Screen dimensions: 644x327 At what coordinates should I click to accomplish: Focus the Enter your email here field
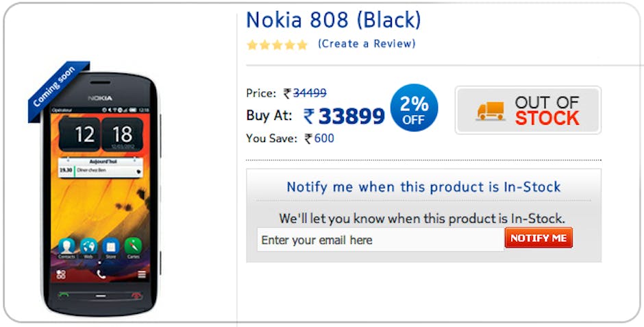[380, 239]
